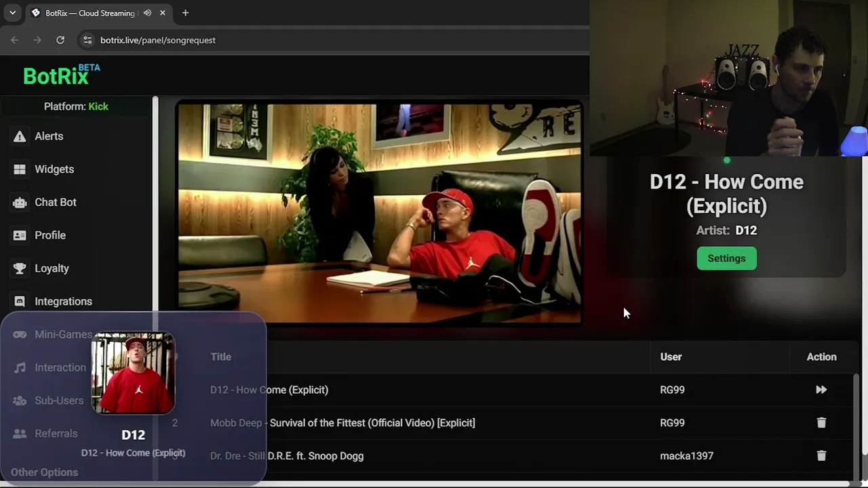Open the Mini-Games sidebar menu

point(53,334)
